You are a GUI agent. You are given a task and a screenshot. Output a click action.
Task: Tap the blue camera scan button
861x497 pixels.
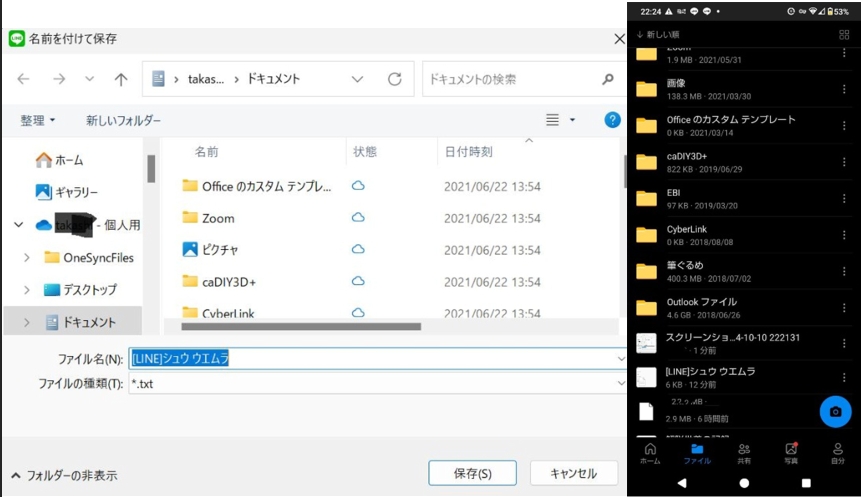835,411
